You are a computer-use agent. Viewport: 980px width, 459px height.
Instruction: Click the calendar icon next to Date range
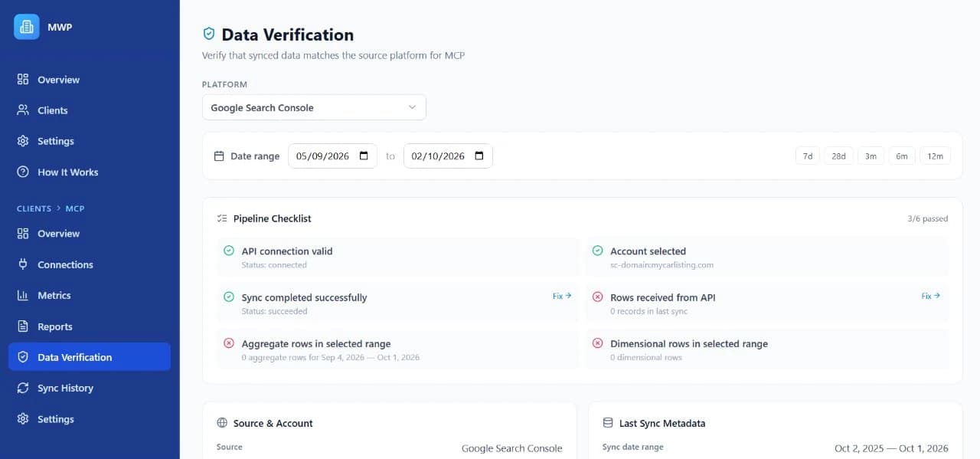pos(219,156)
